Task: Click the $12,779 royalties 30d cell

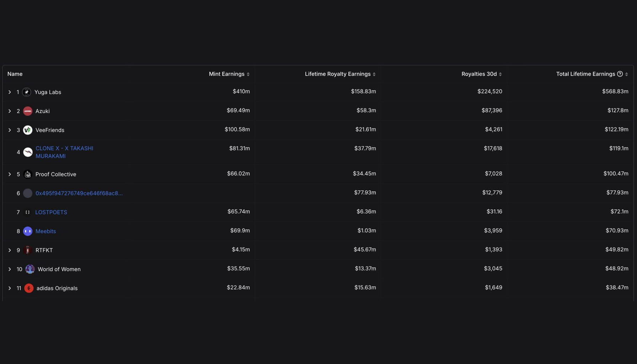Action: pos(492,192)
